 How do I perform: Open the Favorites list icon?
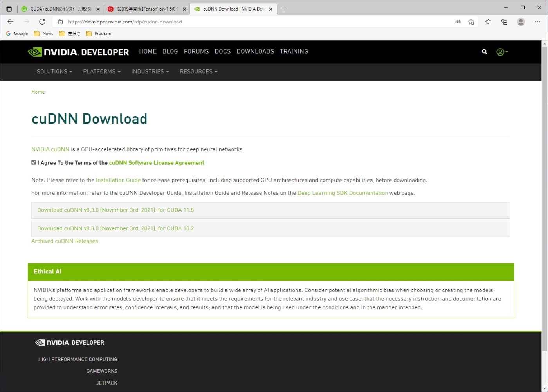coord(488,22)
